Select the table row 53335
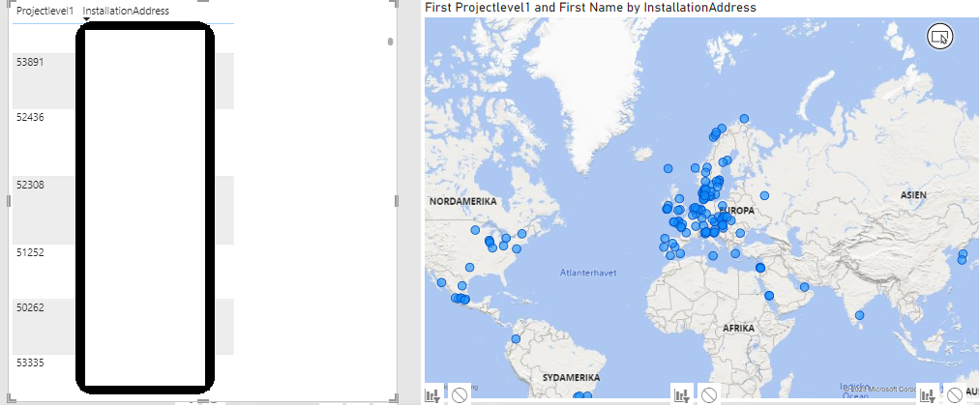Viewport: 980px width, 406px height. coord(123,375)
